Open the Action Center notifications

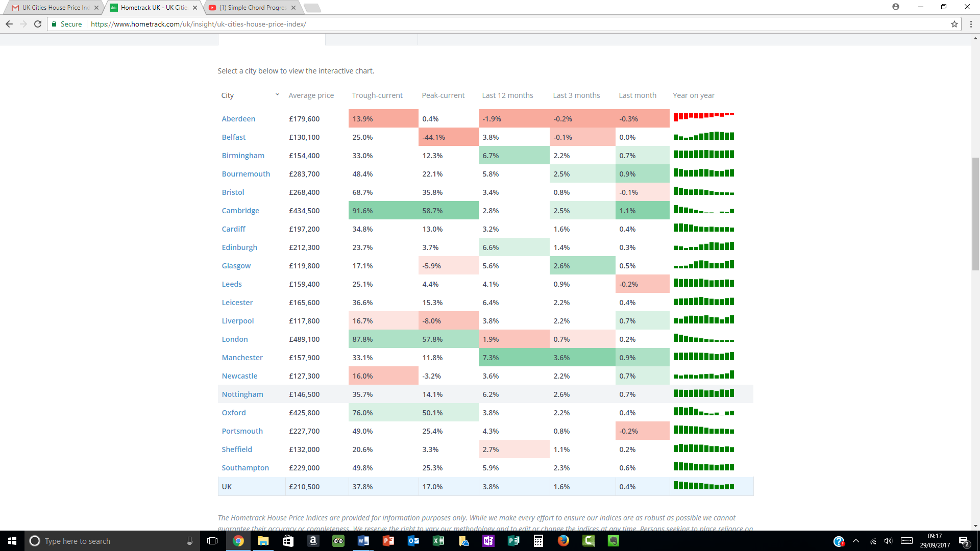coord(964,541)
